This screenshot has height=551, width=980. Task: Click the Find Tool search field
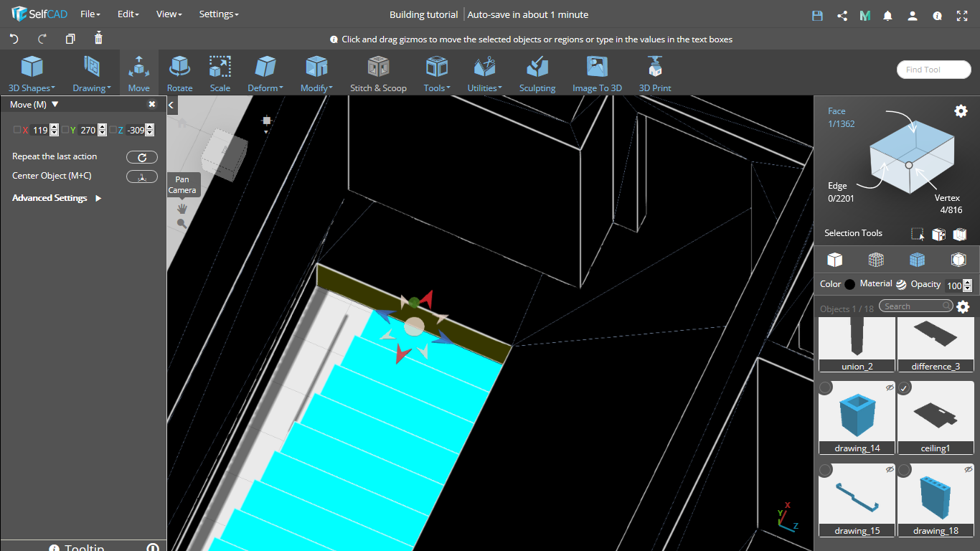tap(933, 70)
